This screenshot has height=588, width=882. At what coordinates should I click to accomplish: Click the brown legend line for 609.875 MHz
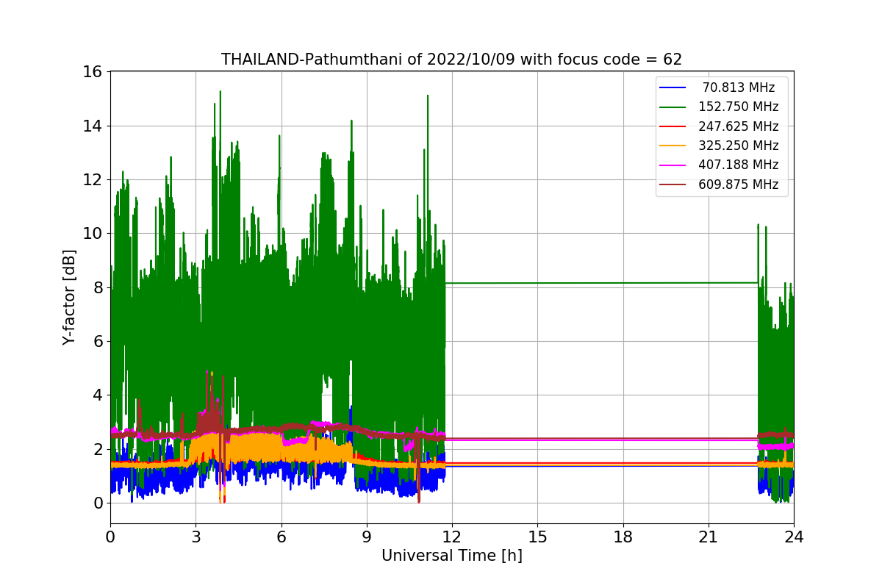(673, 184)
